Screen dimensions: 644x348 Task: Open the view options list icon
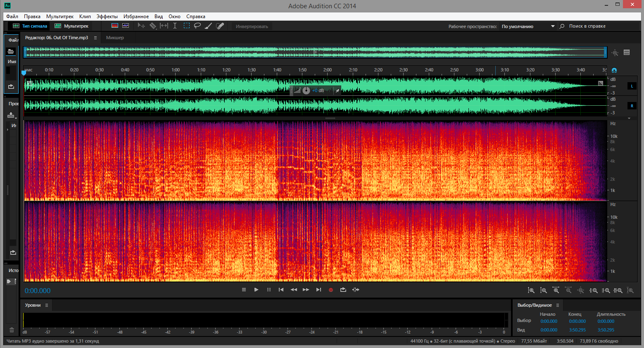pyautogui.click(x=627, y=52)
